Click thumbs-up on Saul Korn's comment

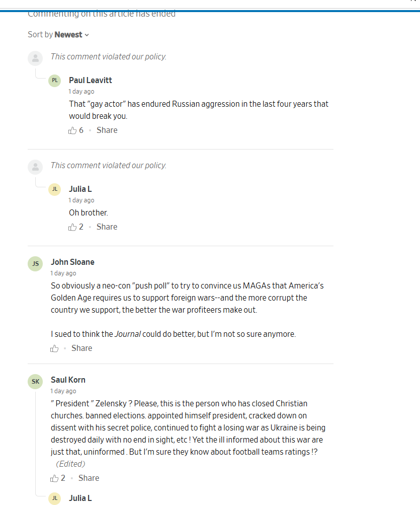(x=54, y=478)
